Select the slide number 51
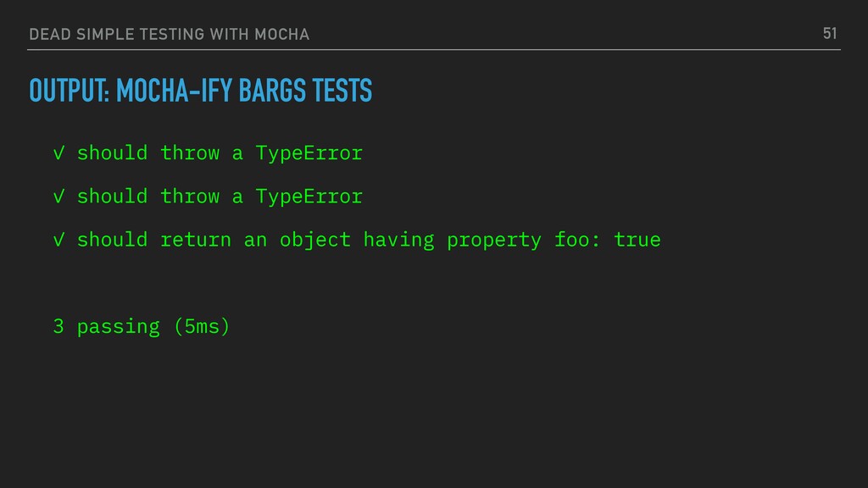Image resolution: width=868 pixels, height=488 pixels. 829,34
